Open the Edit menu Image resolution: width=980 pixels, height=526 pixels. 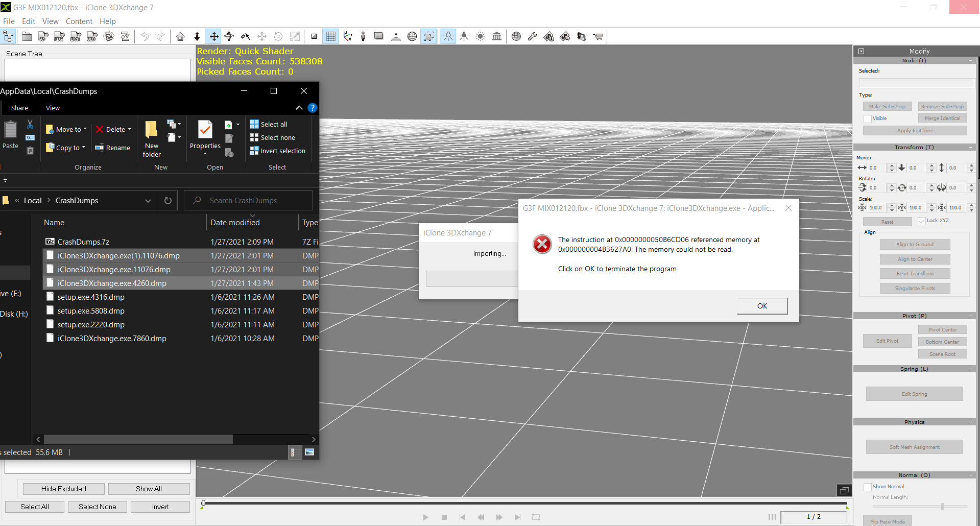click(29, 21)
